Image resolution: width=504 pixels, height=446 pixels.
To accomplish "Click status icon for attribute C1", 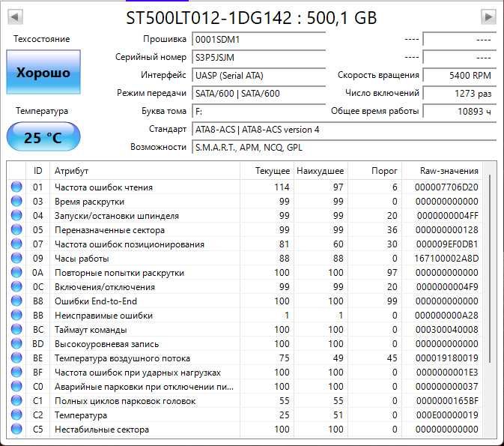I will tap(16, 400).
